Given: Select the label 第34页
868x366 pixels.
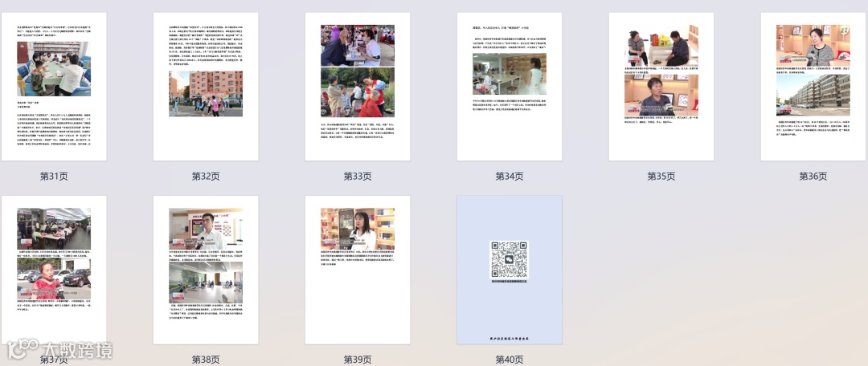Looking at the screenshot, I should [x=510, y=177].
